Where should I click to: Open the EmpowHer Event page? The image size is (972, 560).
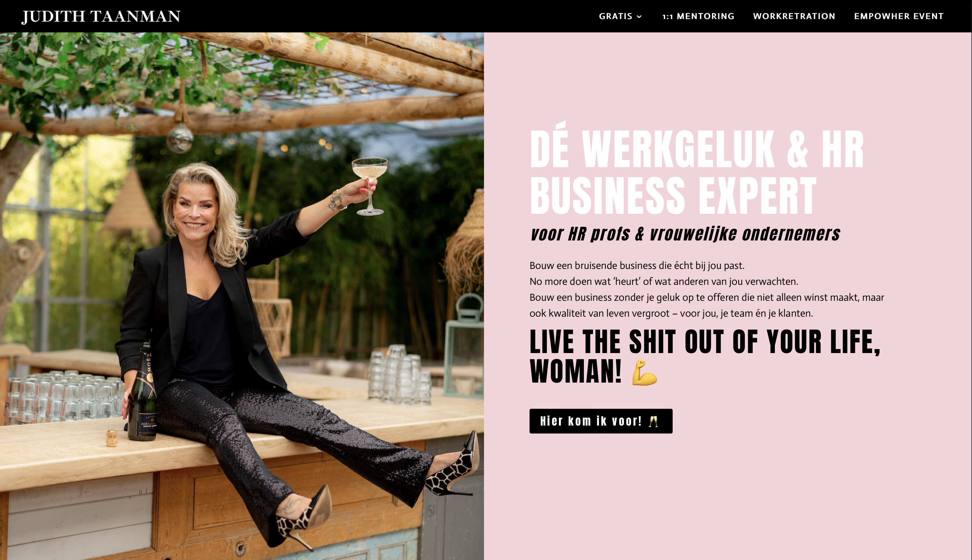(x=899, y=16)
